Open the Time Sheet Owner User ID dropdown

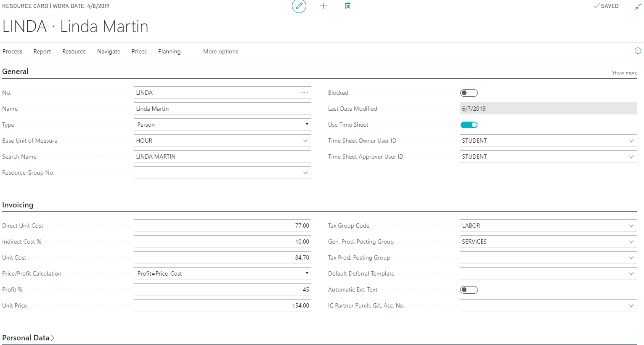(631, 141)
